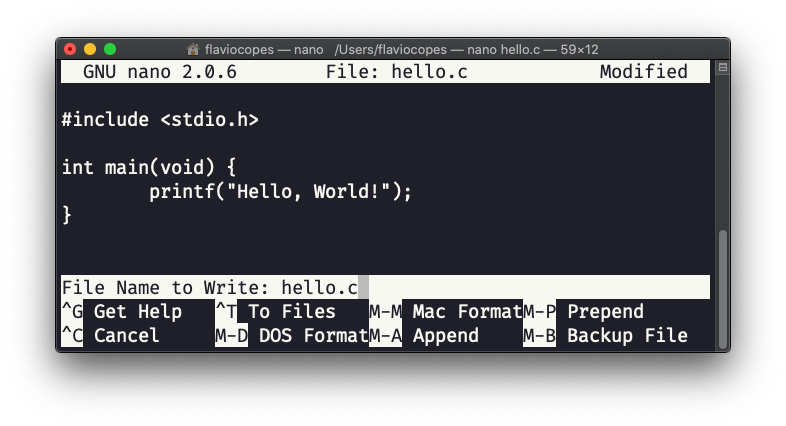Click the #include <stdio.h> line
Image resolution: width=786 pixels, height=426 pixels.
pos(160,119)
